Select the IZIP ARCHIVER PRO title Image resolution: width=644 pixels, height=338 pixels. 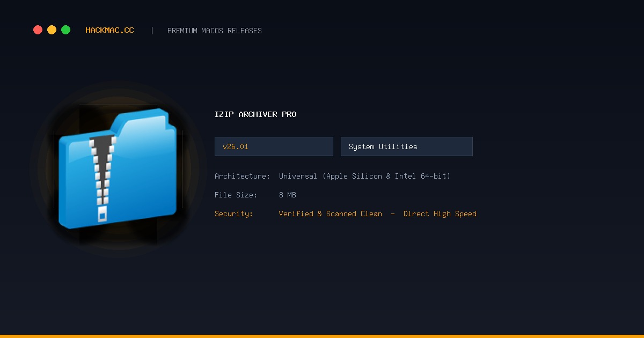(255, 114)
